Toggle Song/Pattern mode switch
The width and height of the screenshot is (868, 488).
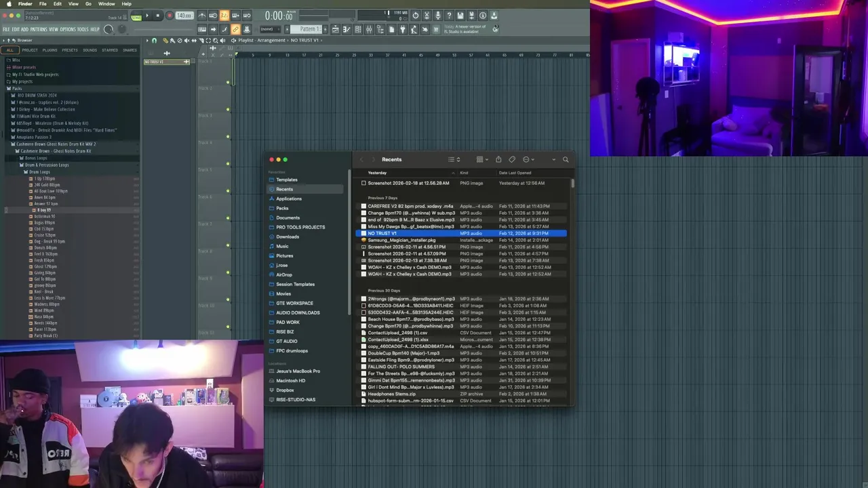click(x=136, y=16)
